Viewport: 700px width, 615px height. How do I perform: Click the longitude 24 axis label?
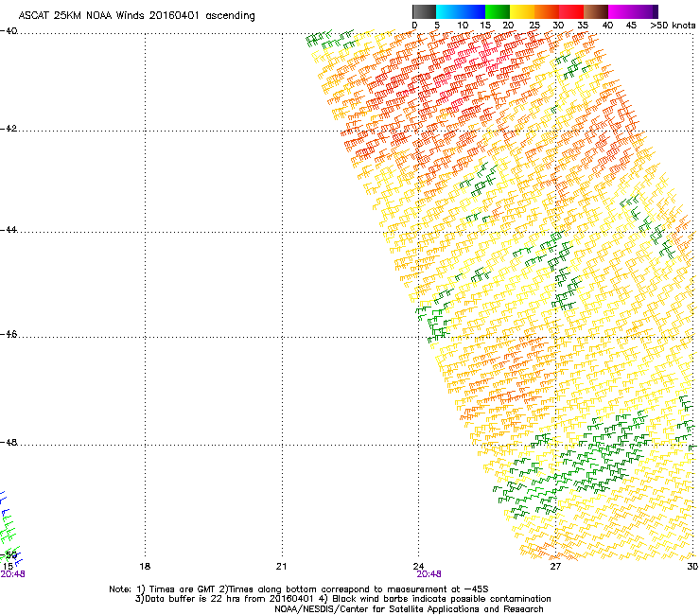[x=418, y=567]
